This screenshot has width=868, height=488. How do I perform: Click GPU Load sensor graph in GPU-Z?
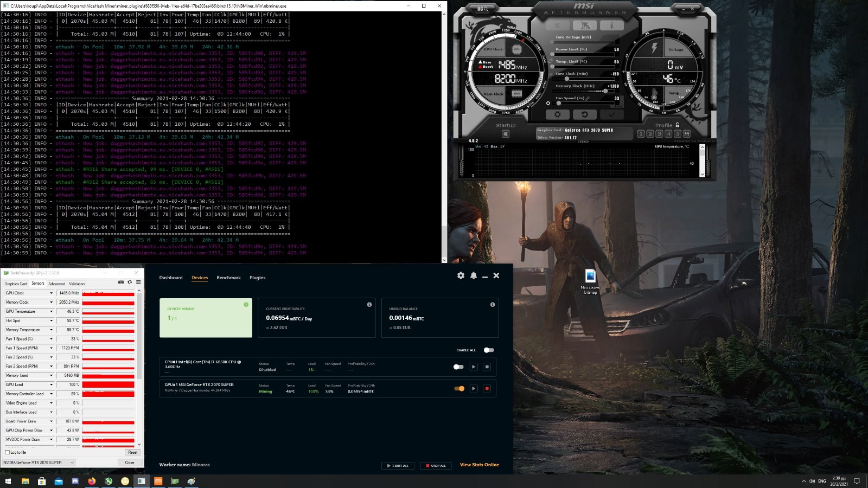(x=108, y=385)
